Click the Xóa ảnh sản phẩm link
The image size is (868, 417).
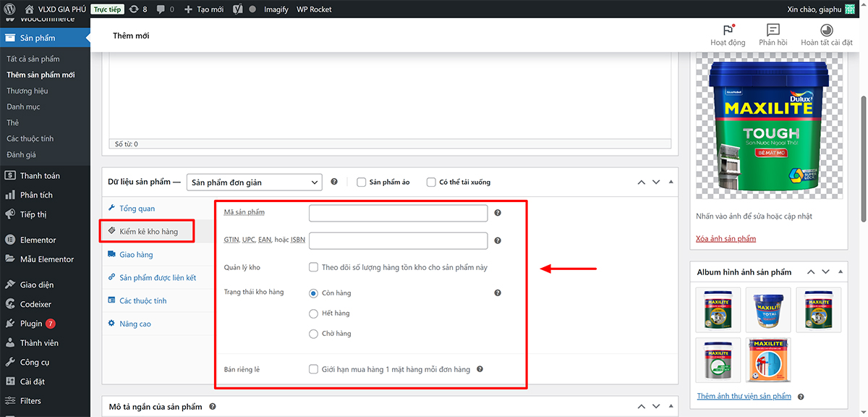click(x=726, y=239)
